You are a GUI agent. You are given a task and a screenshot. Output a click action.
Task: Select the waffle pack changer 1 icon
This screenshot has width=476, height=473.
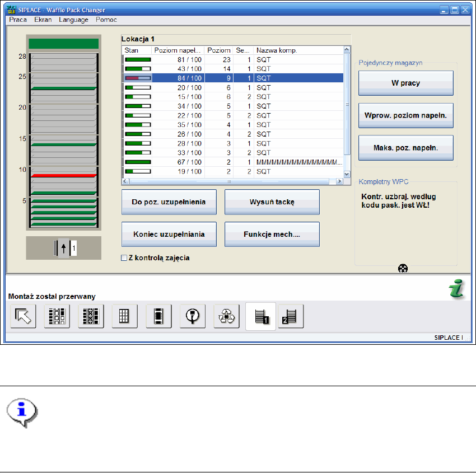point(260,316)
